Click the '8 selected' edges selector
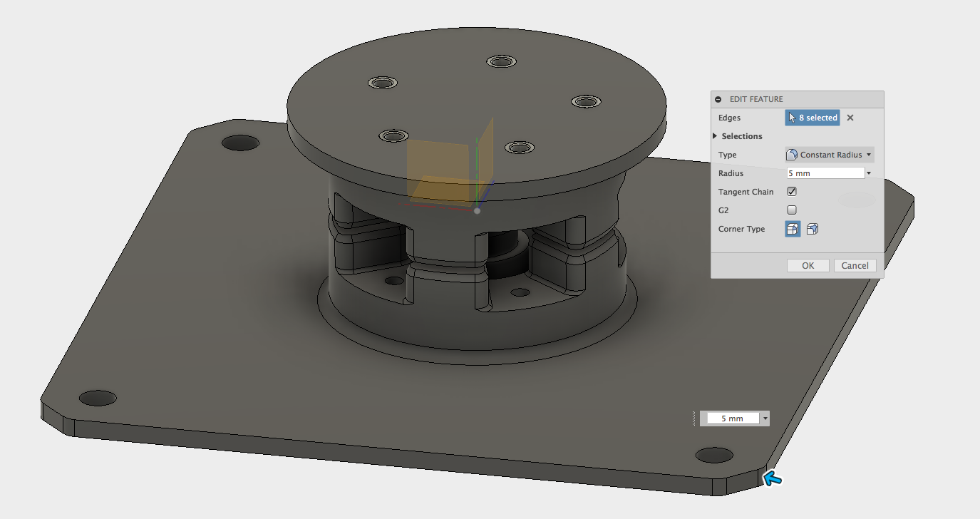 (x=813, y=118)
